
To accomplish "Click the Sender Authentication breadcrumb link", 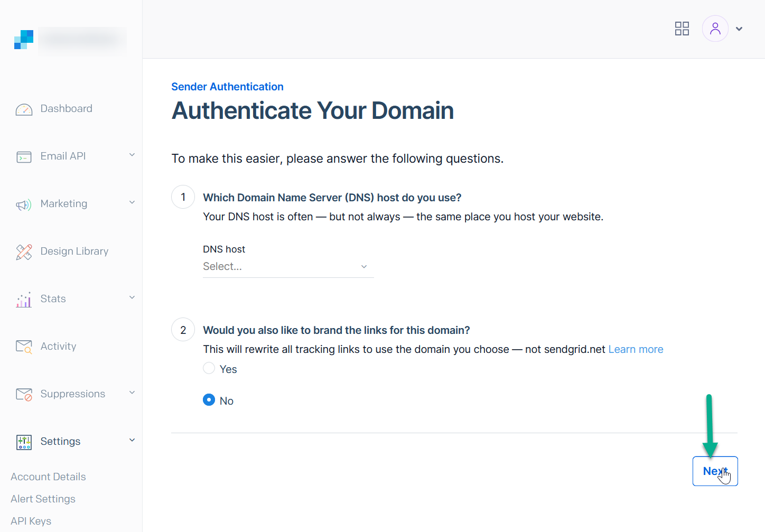I will pos(227,87).
